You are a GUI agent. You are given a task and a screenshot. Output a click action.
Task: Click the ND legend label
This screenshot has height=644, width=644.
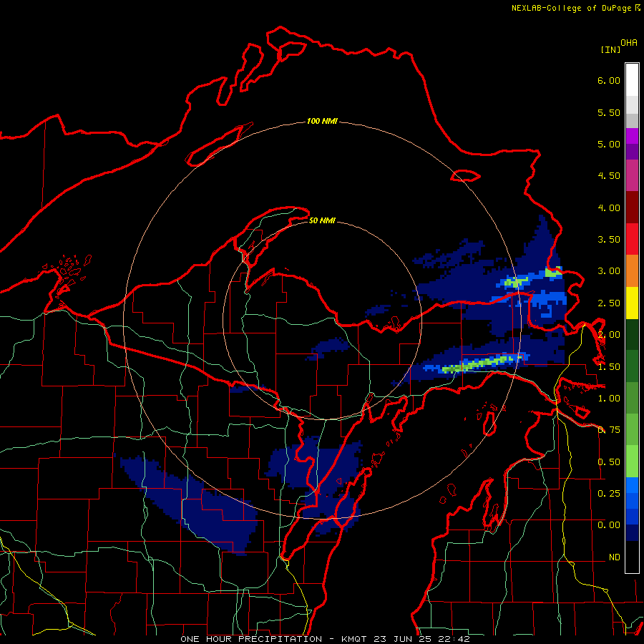pyautogui.click(x=615, y=557)
